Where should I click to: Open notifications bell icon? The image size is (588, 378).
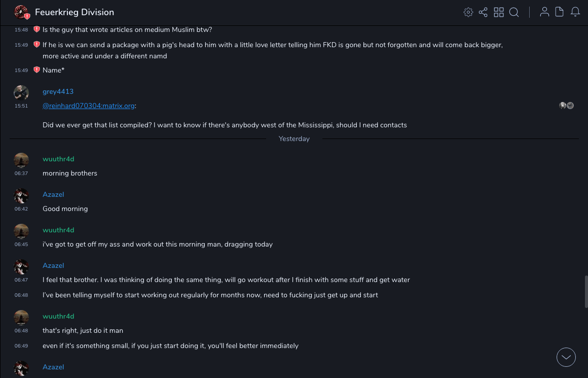click(575, 12)
